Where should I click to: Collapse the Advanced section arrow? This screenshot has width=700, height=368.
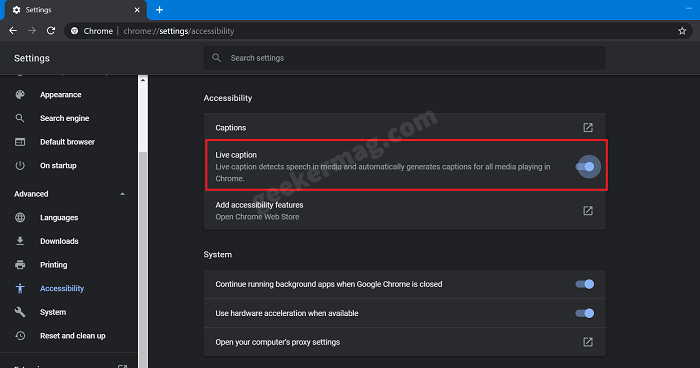click(122, 194)
